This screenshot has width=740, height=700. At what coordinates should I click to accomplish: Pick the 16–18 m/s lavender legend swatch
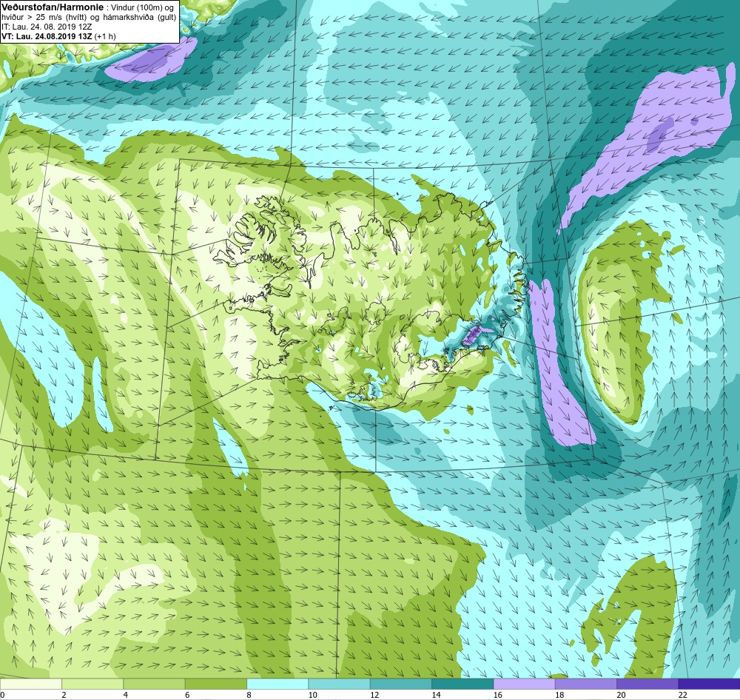click(x=525, y=684)
